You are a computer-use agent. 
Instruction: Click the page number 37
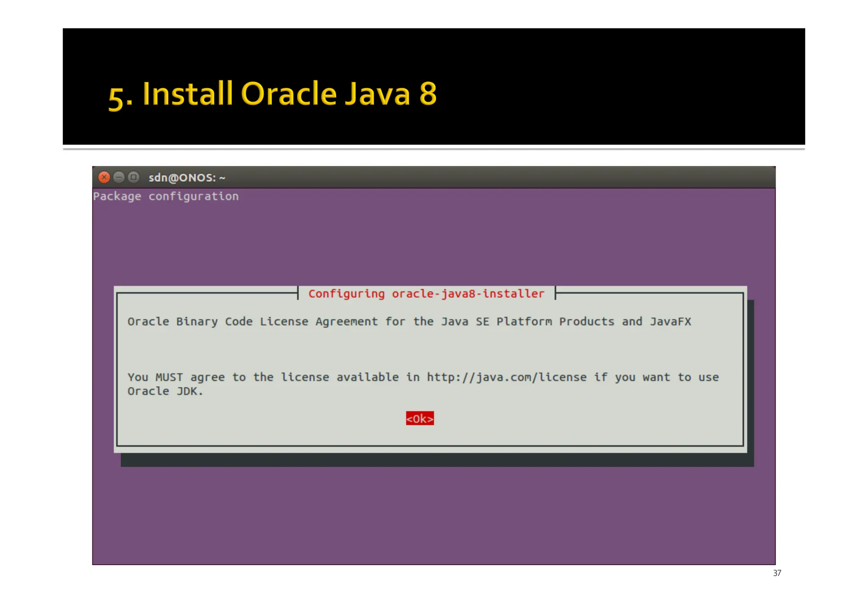(777, 573)
